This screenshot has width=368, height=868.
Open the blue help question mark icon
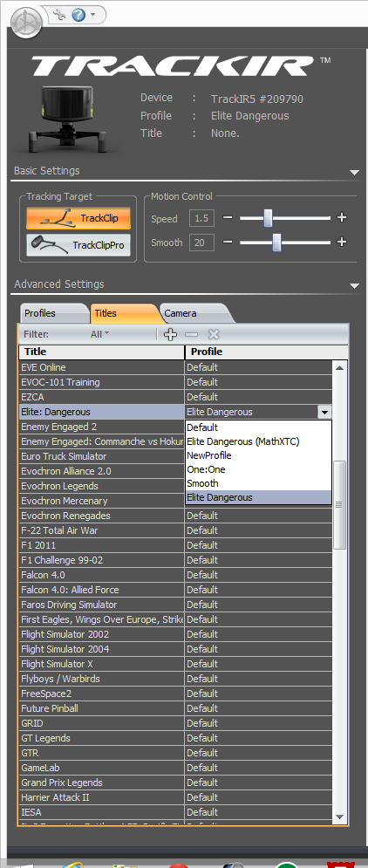pyautogui.click(x=78, y=14)
